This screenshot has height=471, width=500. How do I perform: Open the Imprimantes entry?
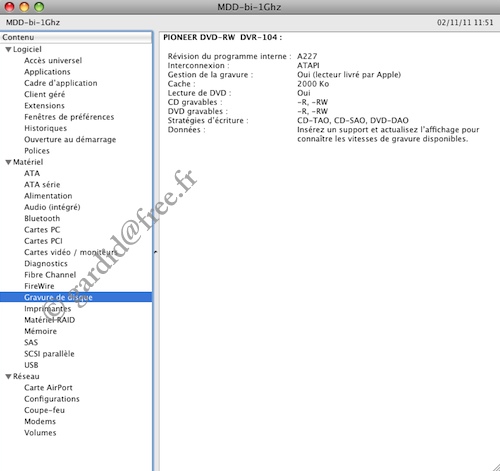[47, 309]
